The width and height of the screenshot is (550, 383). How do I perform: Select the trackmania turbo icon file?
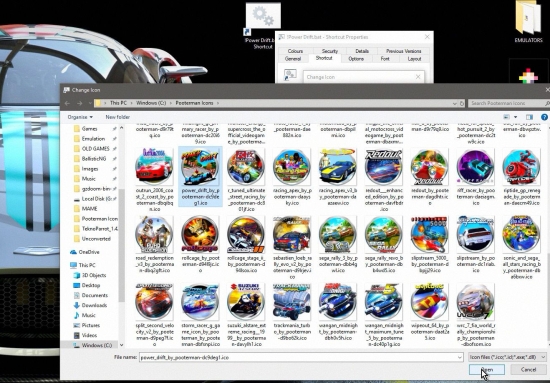[x=292, y=312]
